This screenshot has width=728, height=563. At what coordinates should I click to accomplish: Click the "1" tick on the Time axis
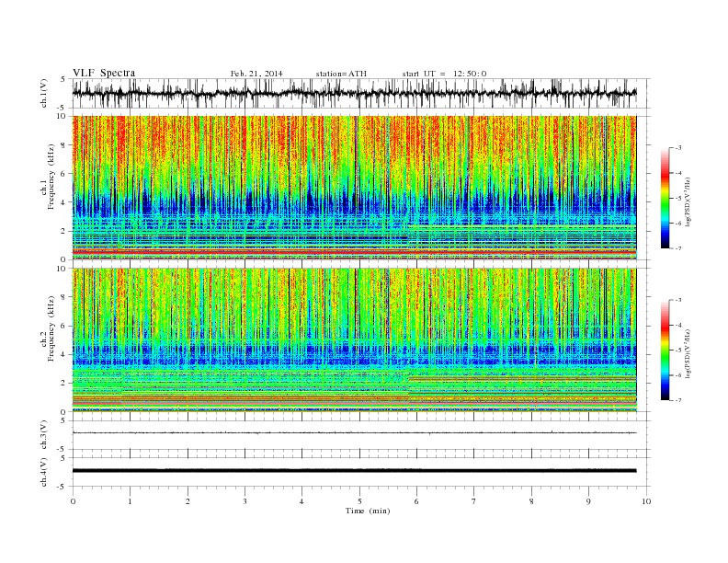[130, 501]
